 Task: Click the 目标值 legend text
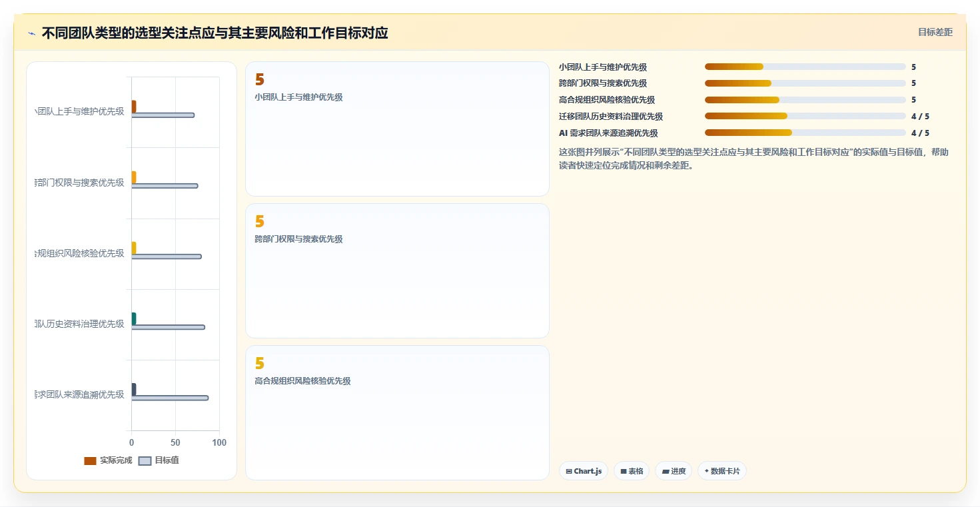167,461
